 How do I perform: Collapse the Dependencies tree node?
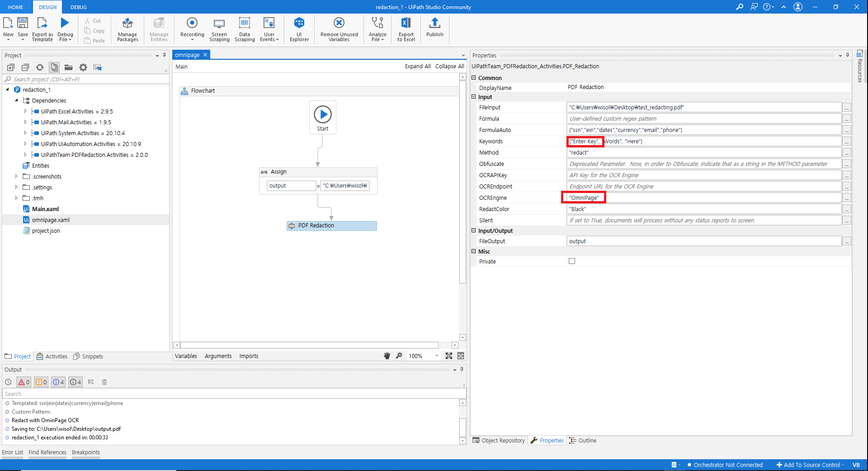tap(17, 100)
